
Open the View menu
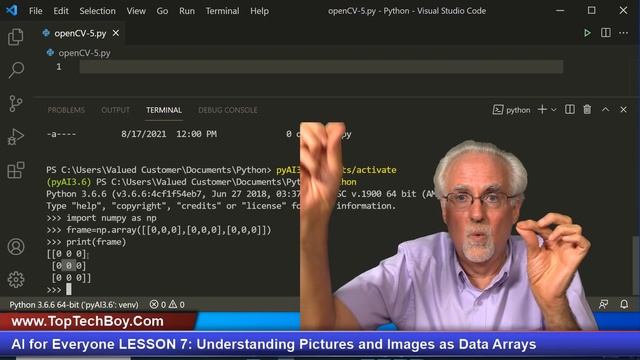(136, 11)
